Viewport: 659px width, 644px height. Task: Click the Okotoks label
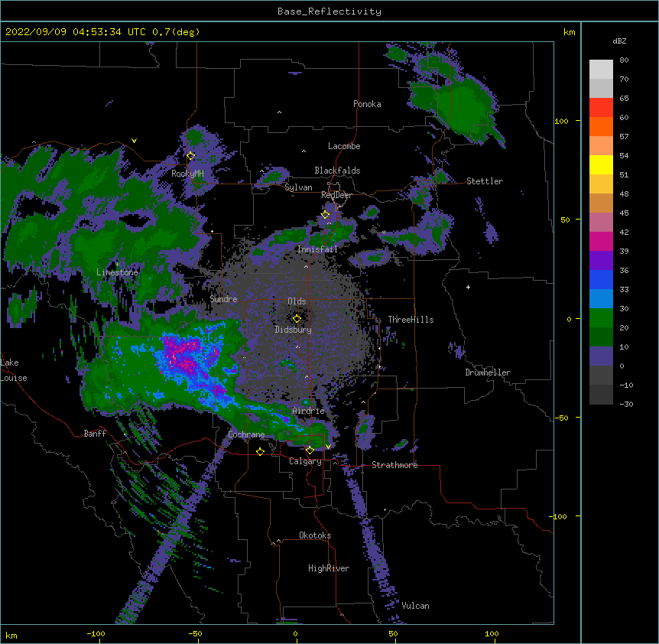pyautogui.click(x=315, y=535)
